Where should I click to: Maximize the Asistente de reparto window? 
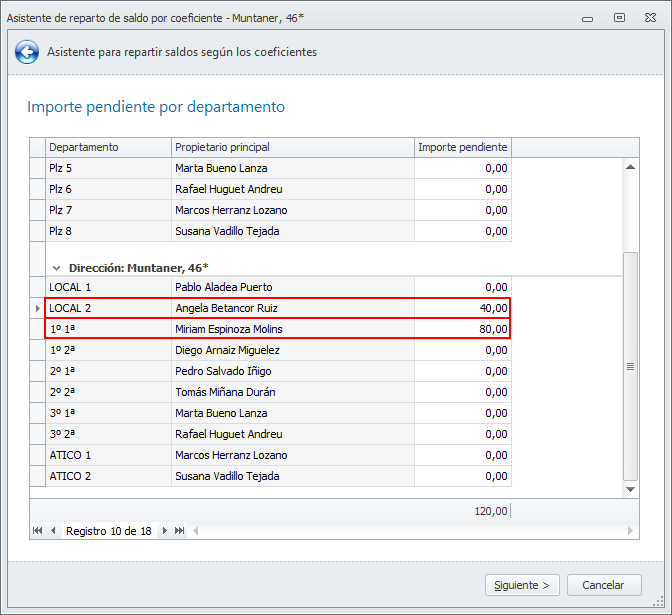click(619, 18)
